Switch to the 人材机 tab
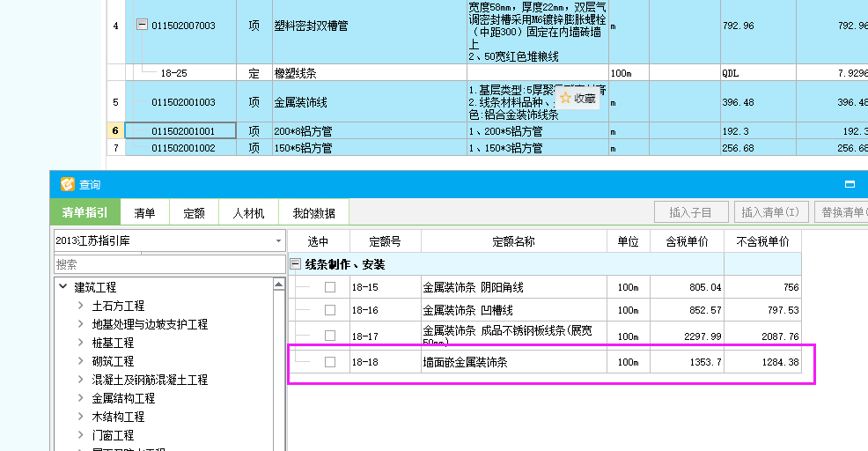The width and height of the screenshot is (868, 451). pos(248,213)
